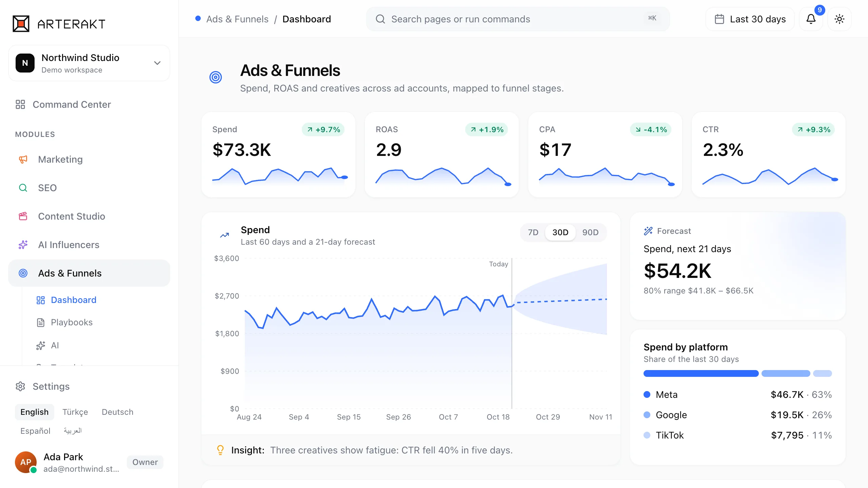The image size is (868, 488).
Task: Select English language option
Action: pyautogui.click(x=35, y=412)
